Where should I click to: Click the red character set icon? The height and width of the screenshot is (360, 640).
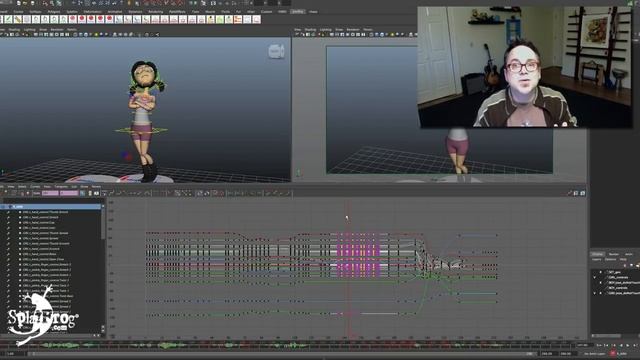pos(613,353)
